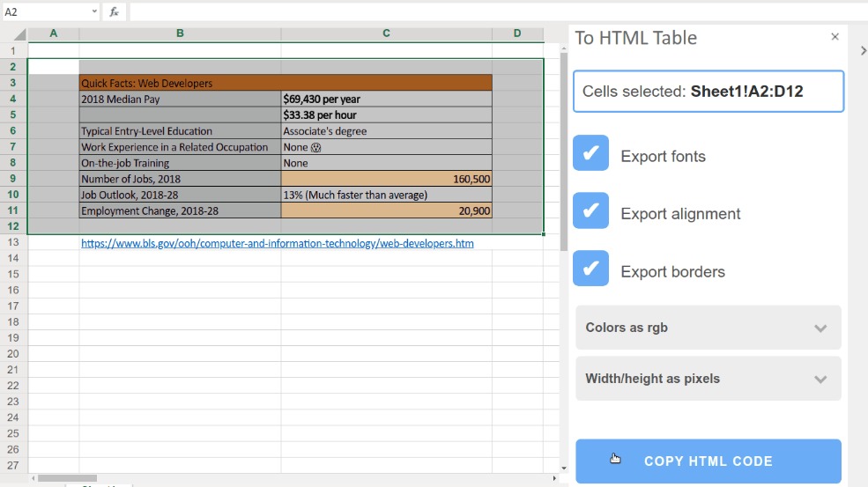Uncheck the Export fonts checkbox
This screenshot has width=868, height=487.
coord(590,153)
